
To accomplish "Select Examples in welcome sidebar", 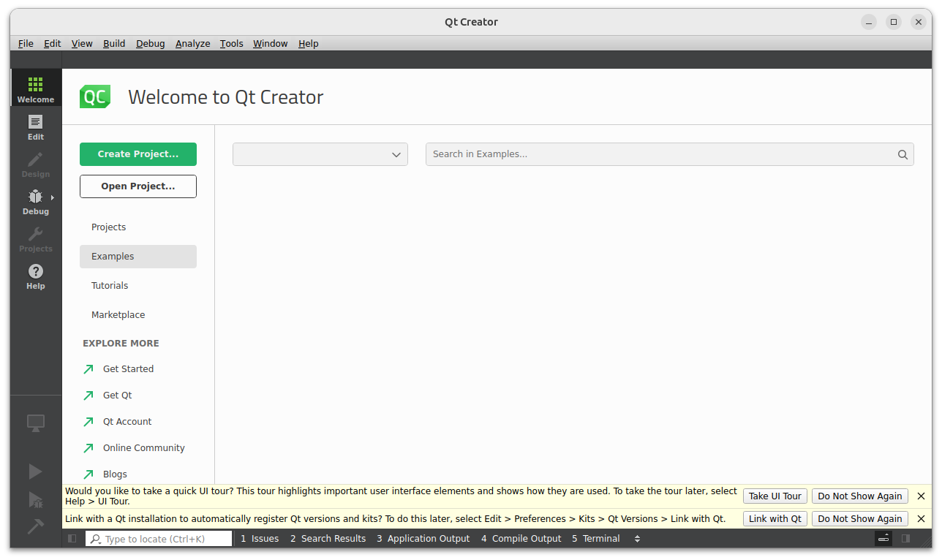I will [138, 257].
